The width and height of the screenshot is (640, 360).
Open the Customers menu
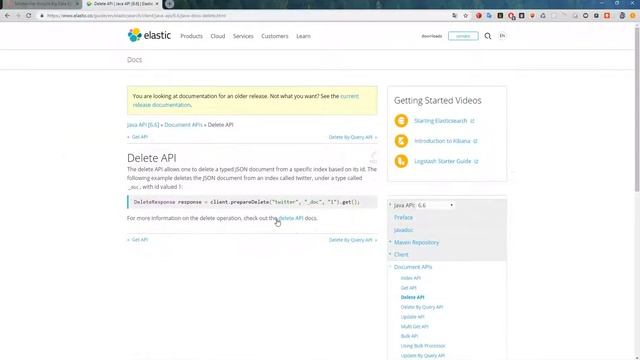coord(275,36)
